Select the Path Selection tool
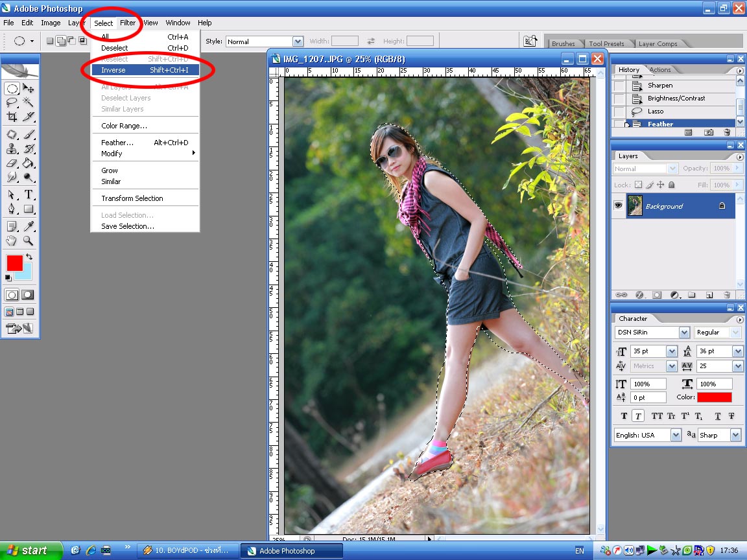 pos(12,194)
